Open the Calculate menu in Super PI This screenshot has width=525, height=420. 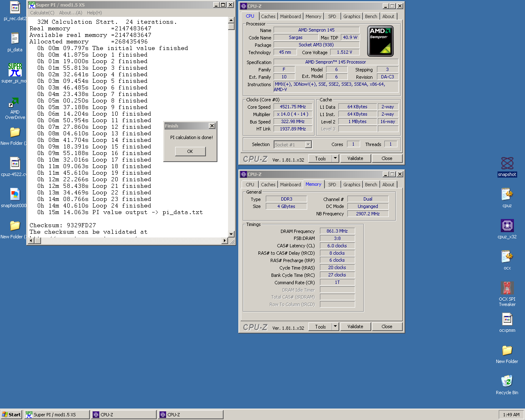click(x=42, y=13)
